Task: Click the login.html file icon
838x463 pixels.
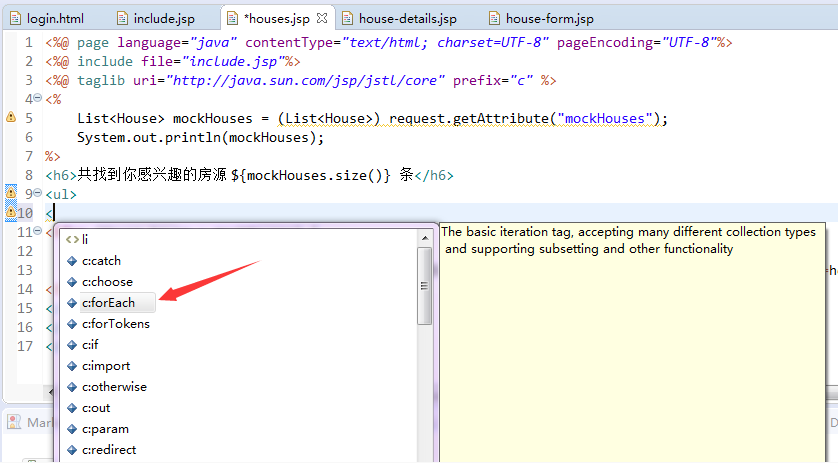Action: [x=15, y=19]
